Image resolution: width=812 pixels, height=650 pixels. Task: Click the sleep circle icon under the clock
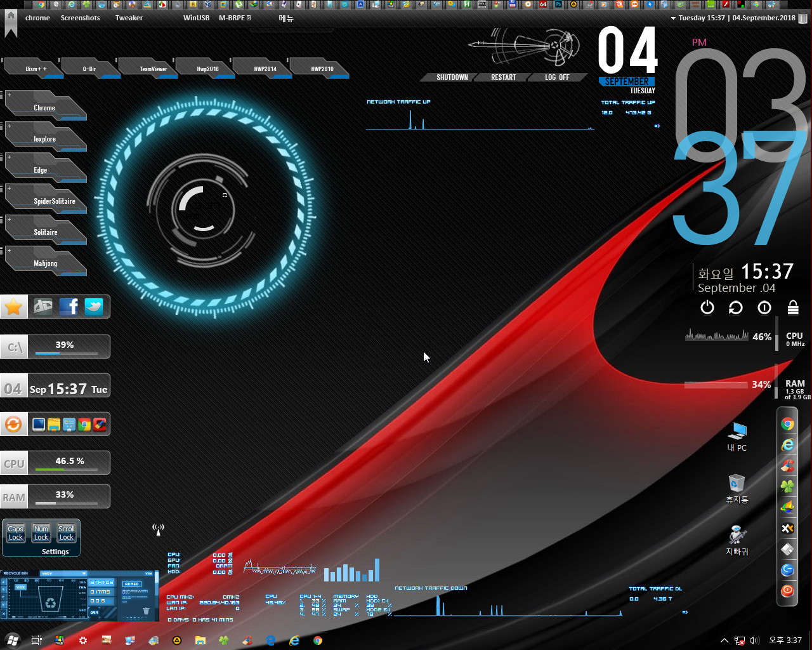click(764, 307)
